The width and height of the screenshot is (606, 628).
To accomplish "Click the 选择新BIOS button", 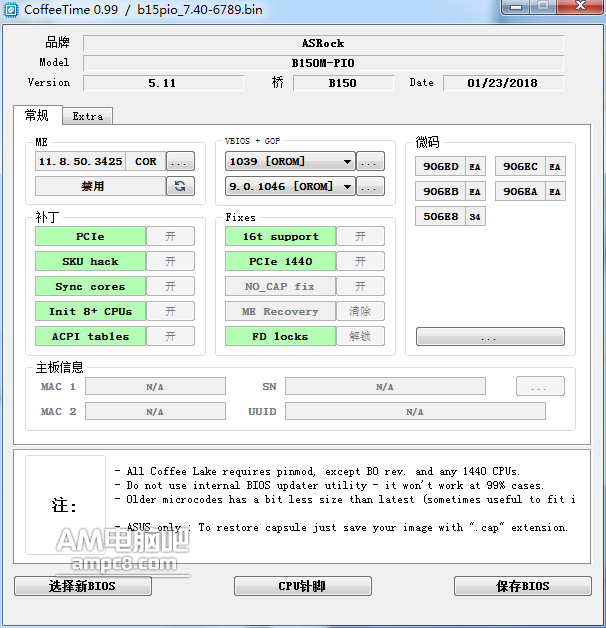I will (x=83, y=586).
